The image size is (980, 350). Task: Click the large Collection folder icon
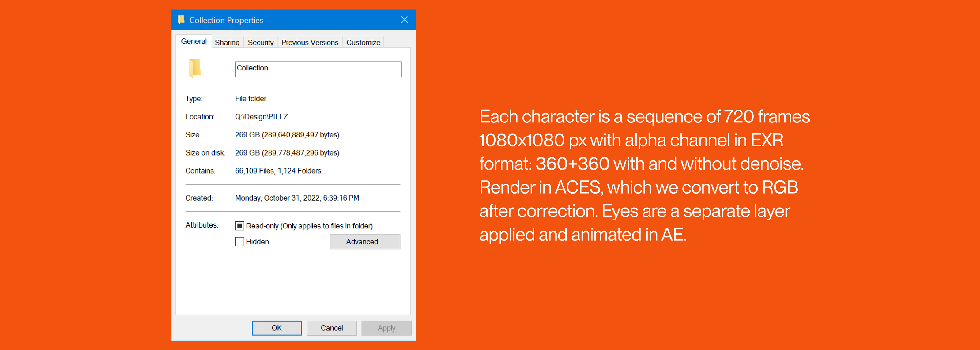click(195, 69)
